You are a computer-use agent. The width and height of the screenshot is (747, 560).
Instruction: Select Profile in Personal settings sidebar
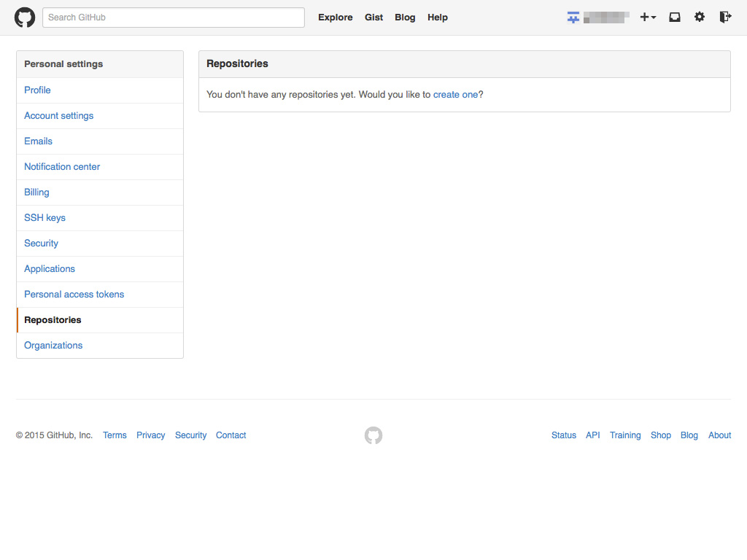[37, 90]
